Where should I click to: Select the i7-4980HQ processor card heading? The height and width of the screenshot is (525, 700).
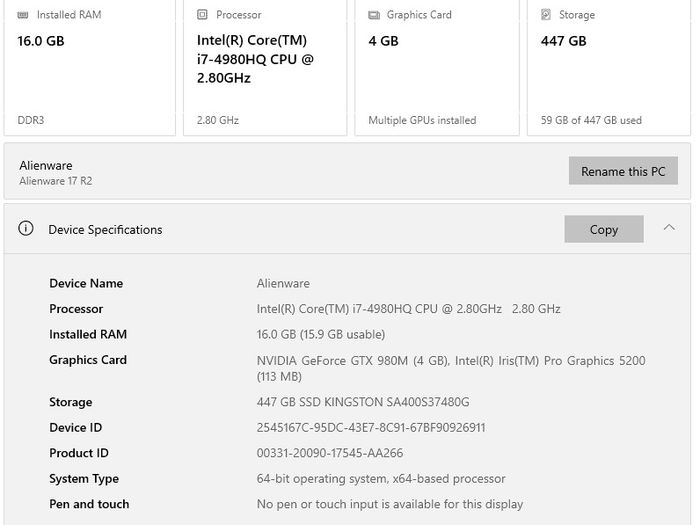pos(255,59)
